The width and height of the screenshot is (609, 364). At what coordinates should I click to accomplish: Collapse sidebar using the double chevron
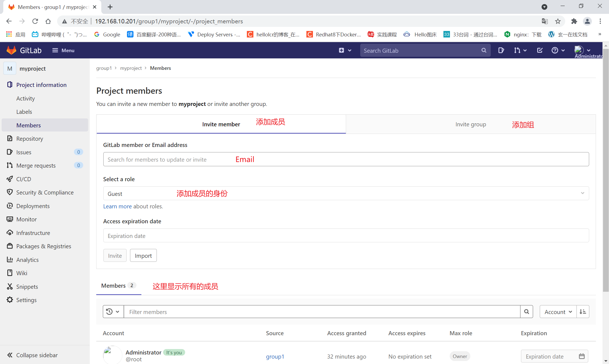click(x=10, y=355)
